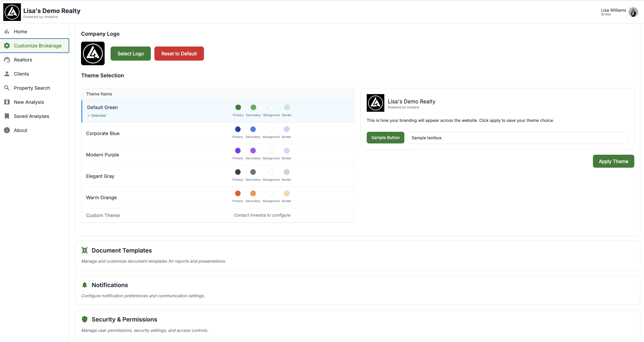
Task: Expand the Security & Permissions section
Action: (x=124, y=320)
